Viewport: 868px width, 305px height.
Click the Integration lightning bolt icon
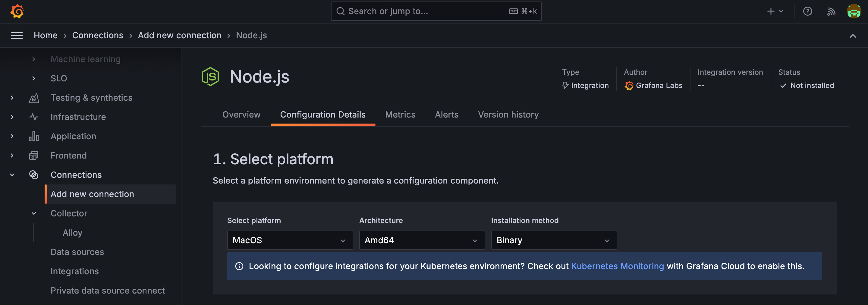pos(565,86)
